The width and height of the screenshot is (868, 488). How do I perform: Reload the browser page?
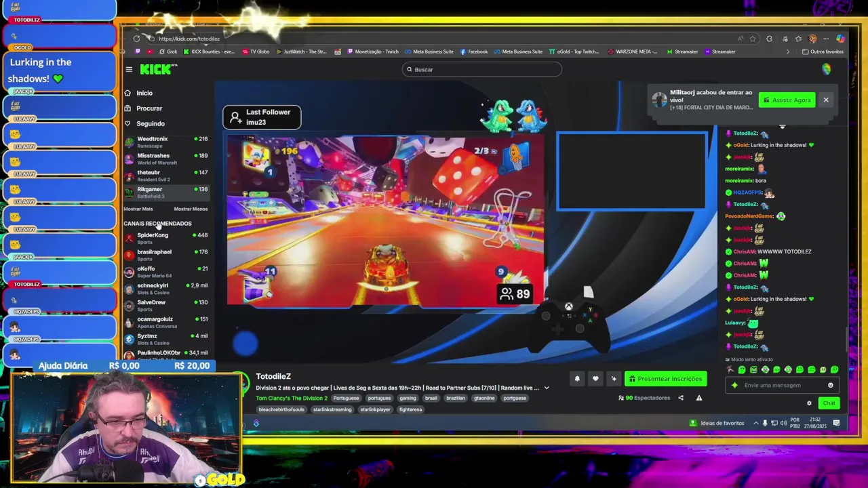click(x=136, y=39)
